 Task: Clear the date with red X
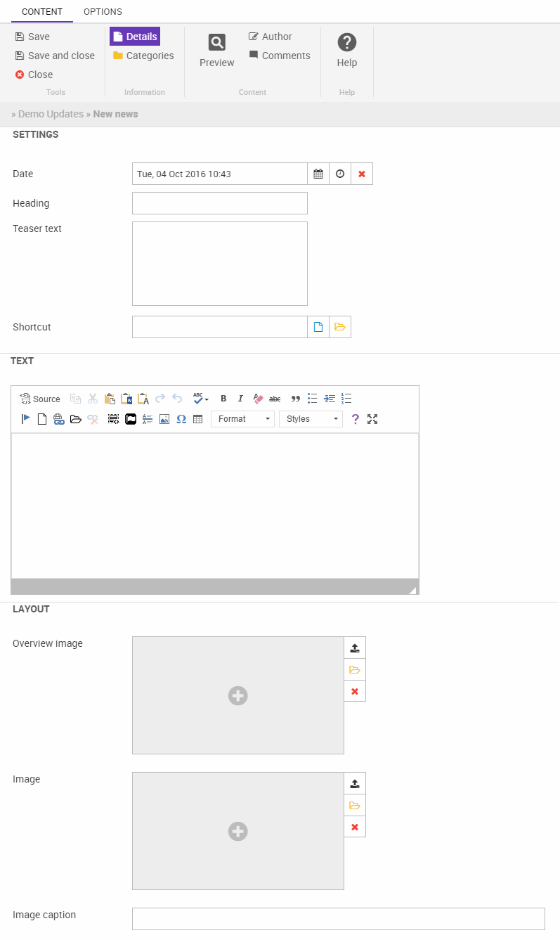(x=362, y=174)
